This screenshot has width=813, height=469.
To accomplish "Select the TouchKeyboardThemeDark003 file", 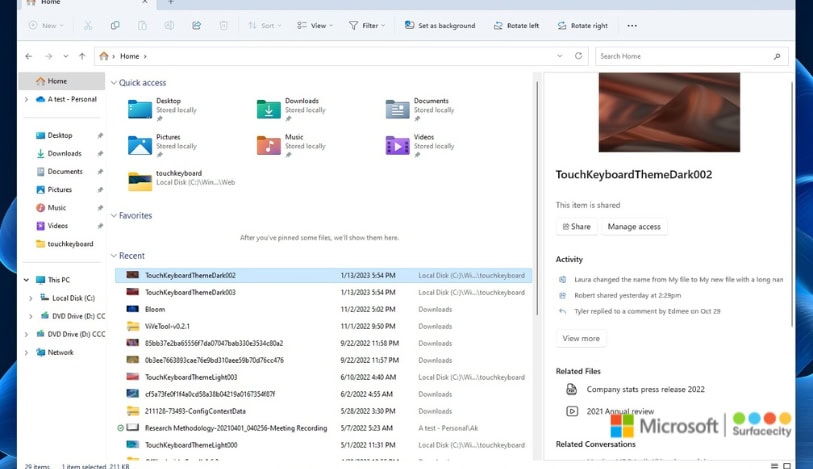I will 190,292.
